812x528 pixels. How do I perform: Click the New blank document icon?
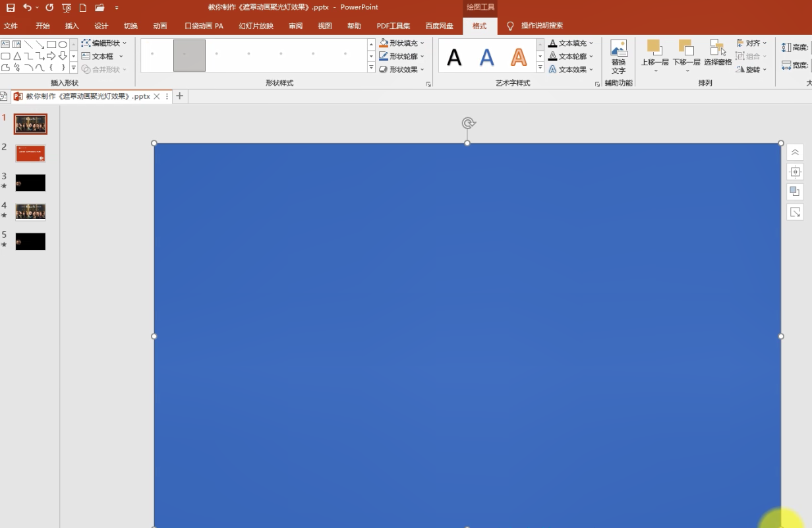pyautogui.click(x=83, y=8)
